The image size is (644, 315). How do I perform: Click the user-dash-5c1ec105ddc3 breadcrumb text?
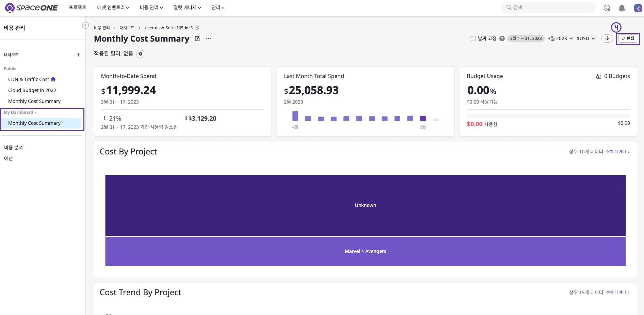[x=169, y=28]
